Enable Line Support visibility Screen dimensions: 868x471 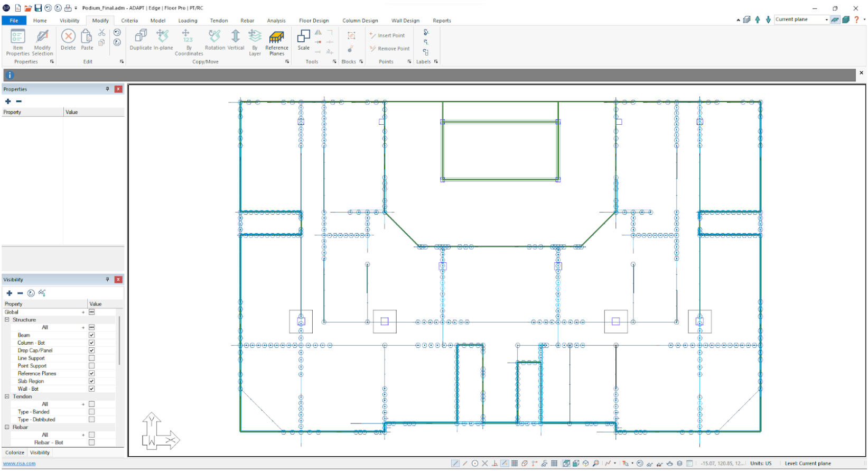pos(92,358)
